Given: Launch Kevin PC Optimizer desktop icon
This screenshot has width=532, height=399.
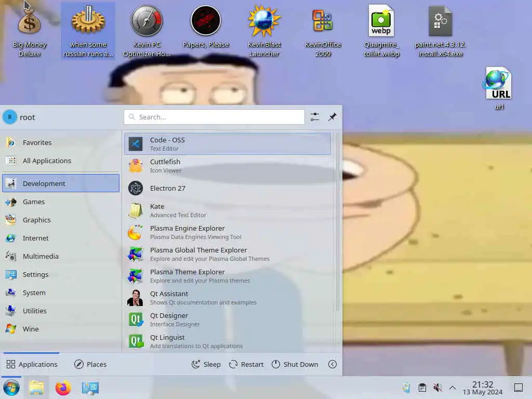Looking at the screenshot, I should click(147, 31).
